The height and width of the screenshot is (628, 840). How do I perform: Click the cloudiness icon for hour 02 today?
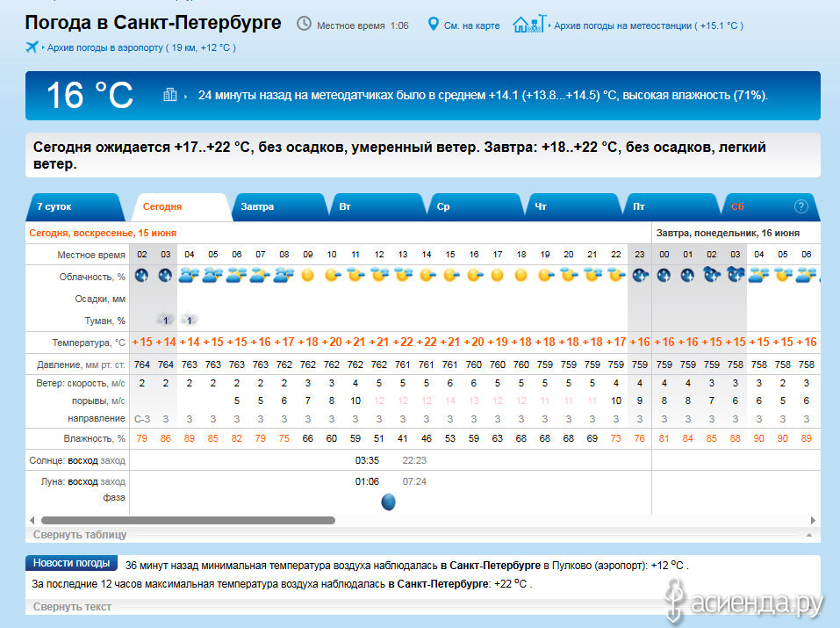tap(142, 276)
